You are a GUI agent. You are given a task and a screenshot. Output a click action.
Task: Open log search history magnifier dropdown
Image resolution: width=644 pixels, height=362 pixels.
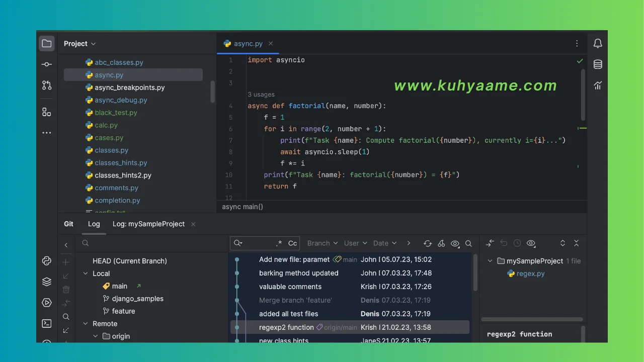tap(238, 243)
